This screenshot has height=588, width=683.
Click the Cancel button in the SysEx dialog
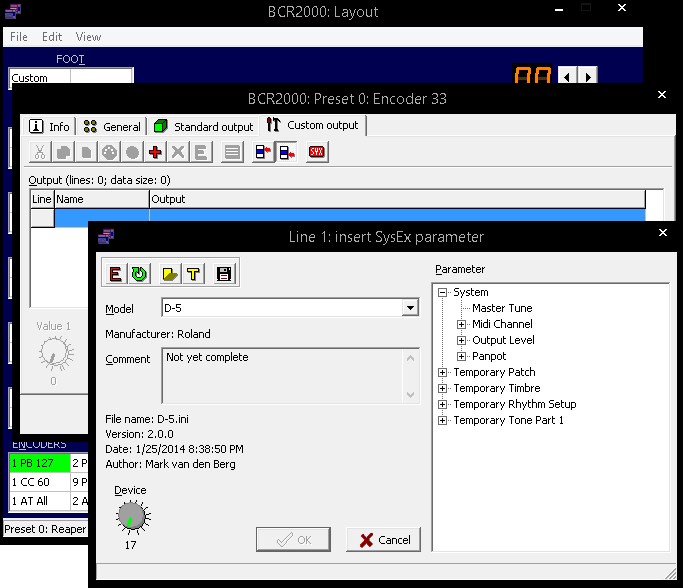384,540
